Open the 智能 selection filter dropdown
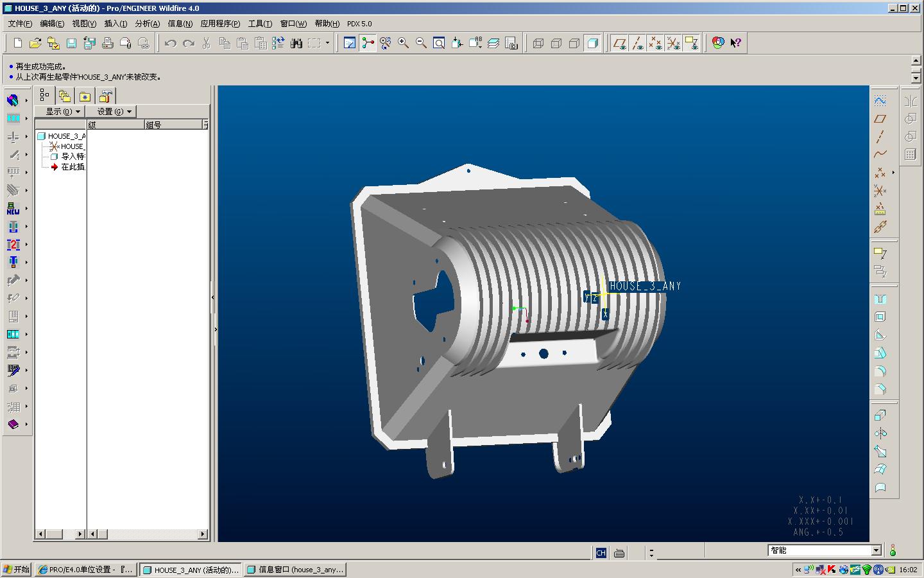924x578 pixels. coord(877,550)
